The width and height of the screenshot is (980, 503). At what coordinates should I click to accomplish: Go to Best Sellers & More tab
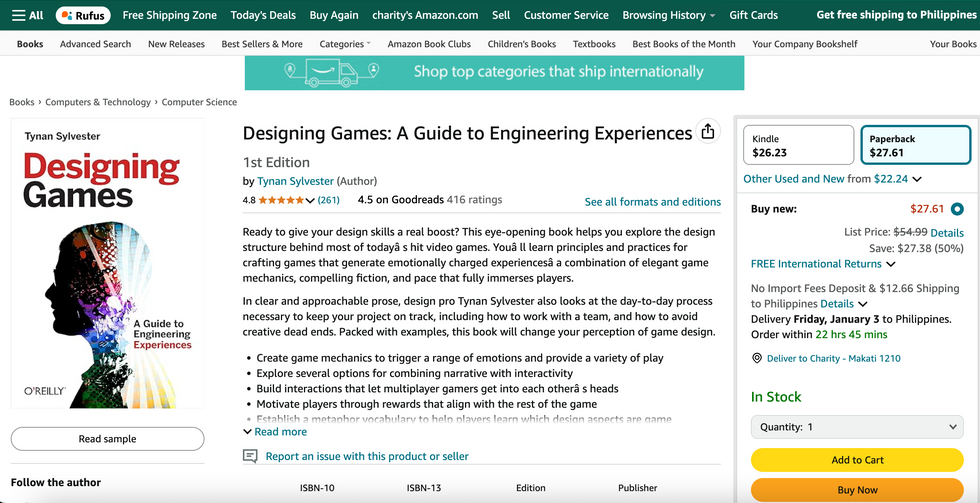pos(262,44)
